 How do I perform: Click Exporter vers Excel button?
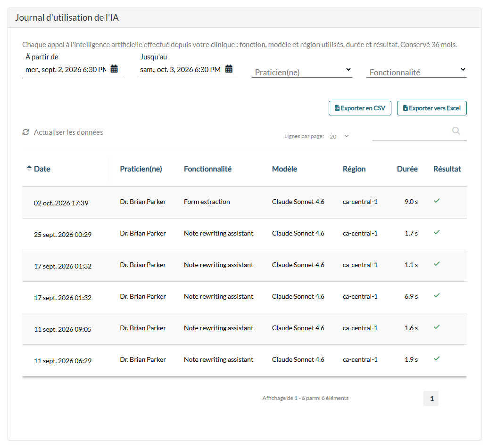tap(431, 108)
